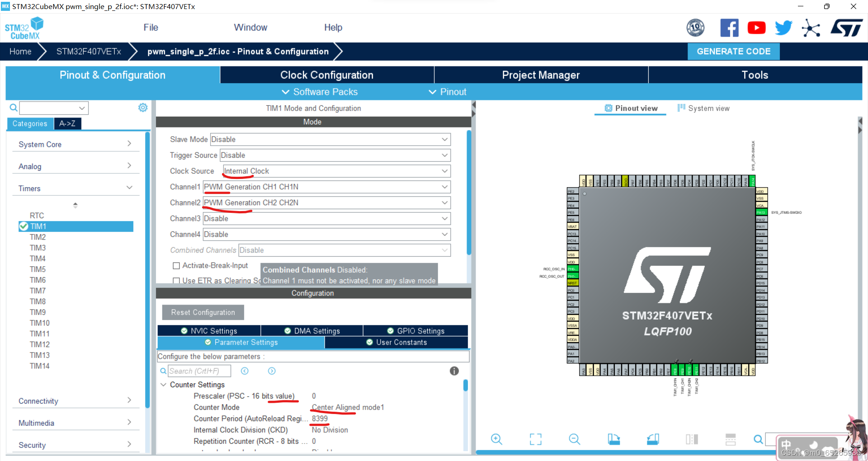
Task: Open the Channel3 dropdown
Action: click(327, 218)
